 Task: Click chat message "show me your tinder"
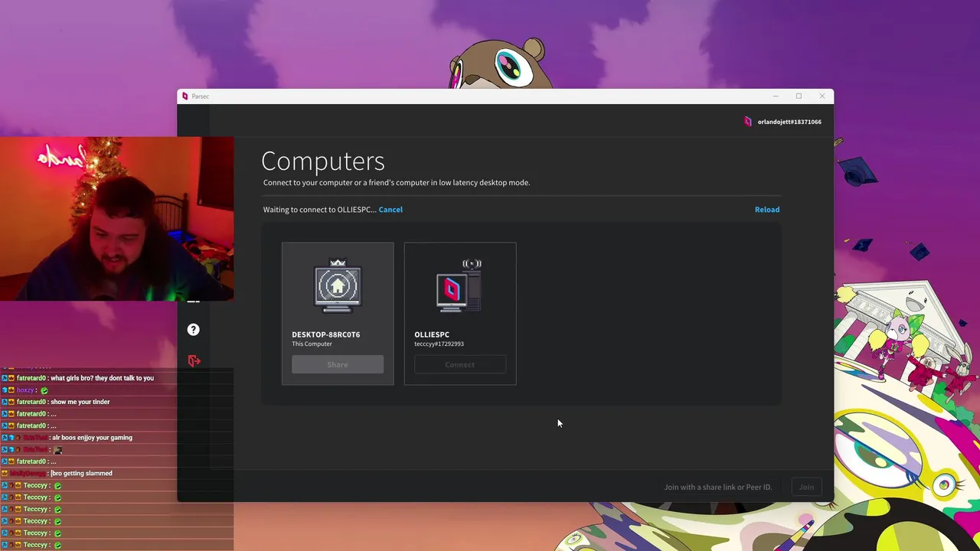pos(80,402)
